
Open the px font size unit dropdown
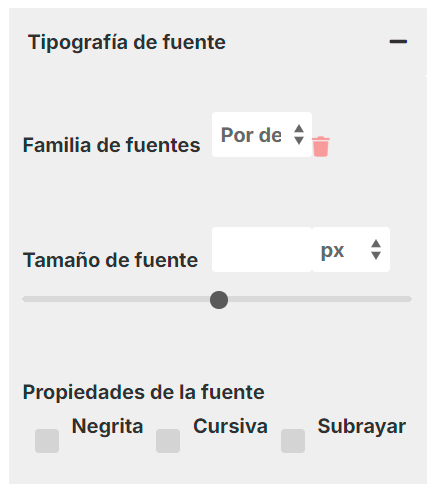pos(351,250)
